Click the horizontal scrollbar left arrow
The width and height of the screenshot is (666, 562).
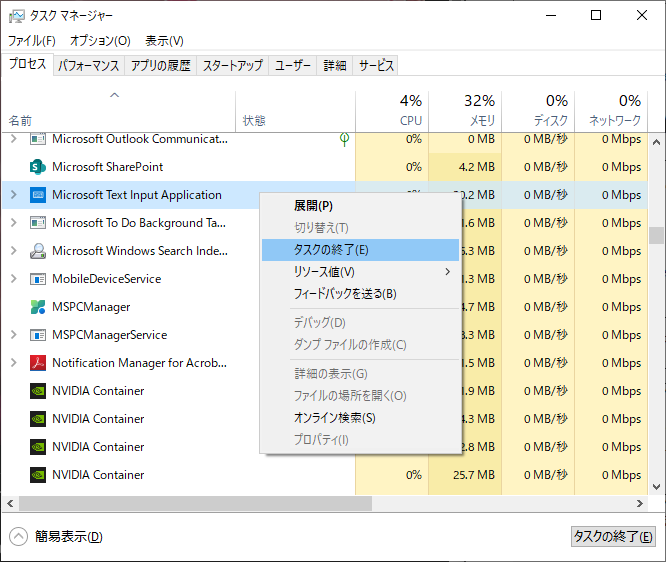[x=10, y=504]
